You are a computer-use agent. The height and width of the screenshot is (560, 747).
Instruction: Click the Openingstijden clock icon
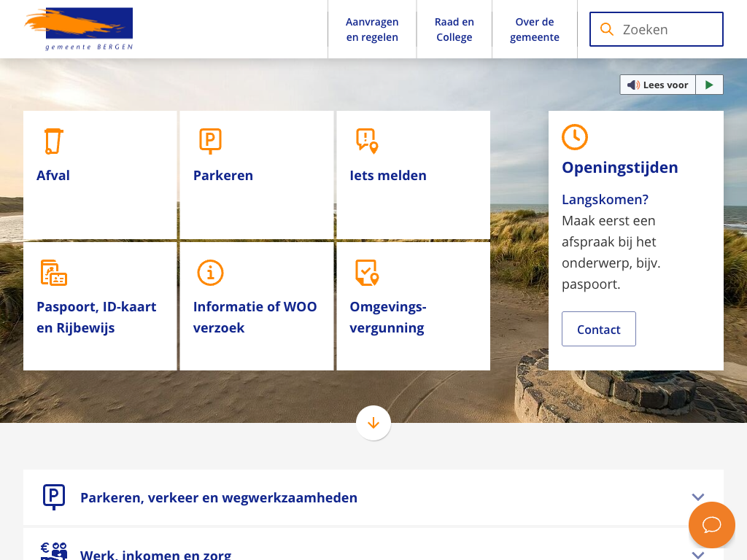(x=575, y=137)
